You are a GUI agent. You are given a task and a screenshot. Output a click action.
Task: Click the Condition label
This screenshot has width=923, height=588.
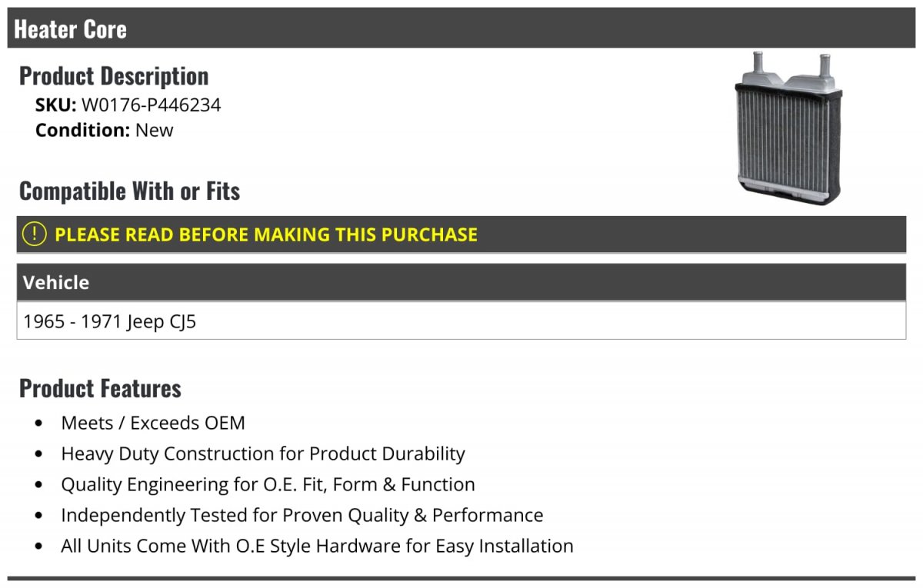pyautogui.click(x=83, y=130)
